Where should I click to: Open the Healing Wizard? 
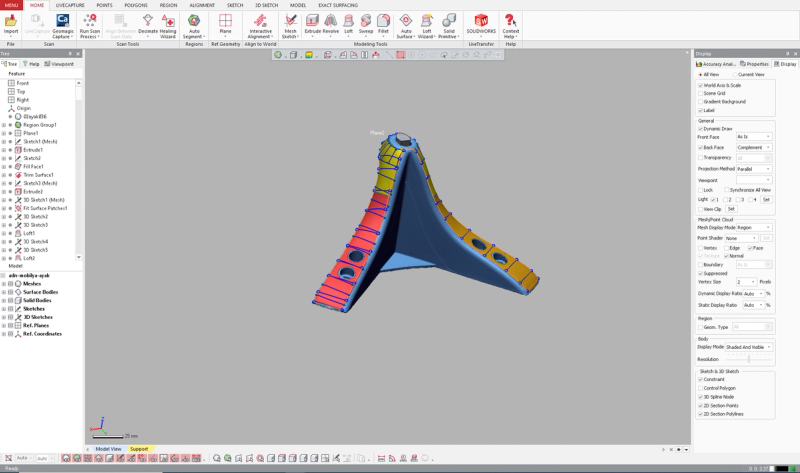(168, 26)
